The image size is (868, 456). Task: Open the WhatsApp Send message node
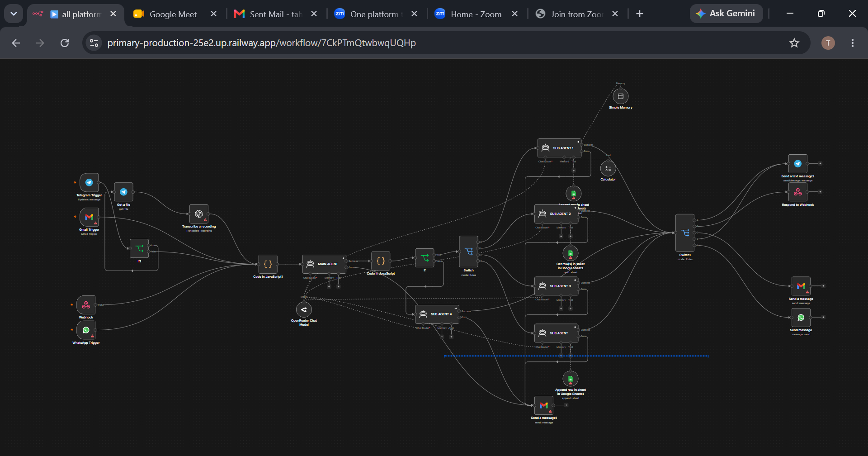tap(801, 318)
